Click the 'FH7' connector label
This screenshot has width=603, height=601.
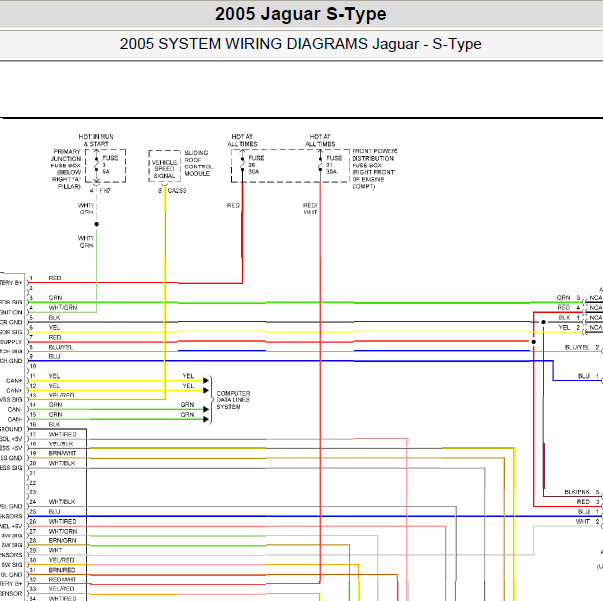click(x=105, y=191)
